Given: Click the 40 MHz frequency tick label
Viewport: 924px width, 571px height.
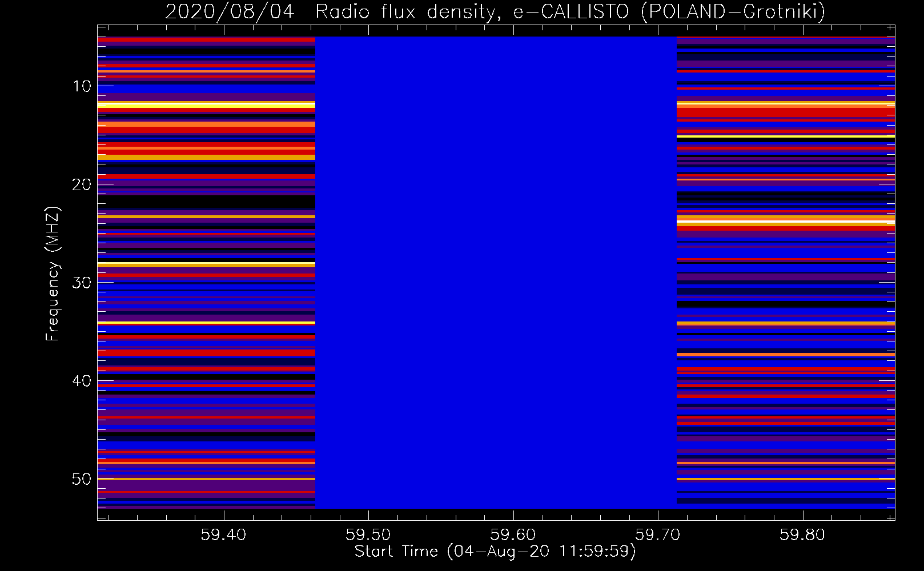Looking at the screenshot, I should 82,381.
